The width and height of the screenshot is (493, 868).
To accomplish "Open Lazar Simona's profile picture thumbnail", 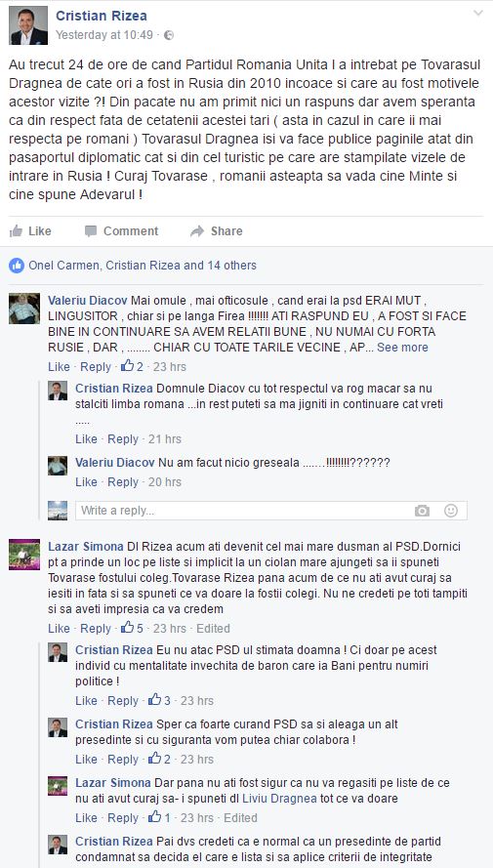I will (24, 555).
